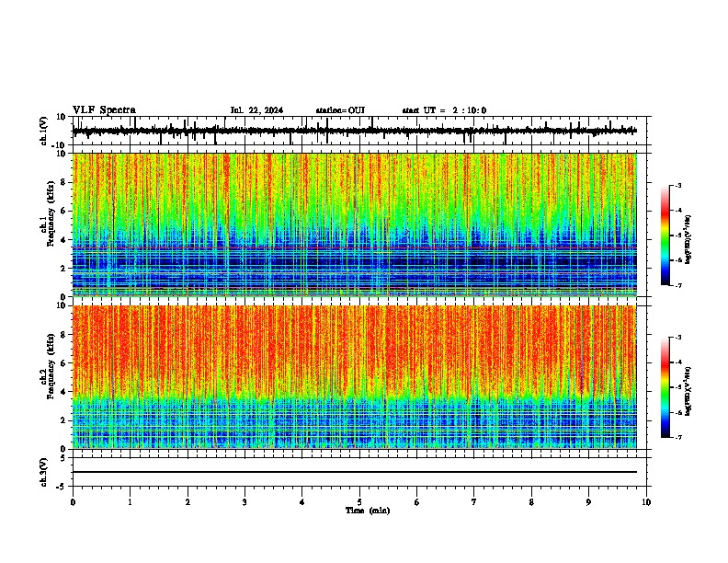Click the flat ch.3 voltage trace line

(354, 472)
